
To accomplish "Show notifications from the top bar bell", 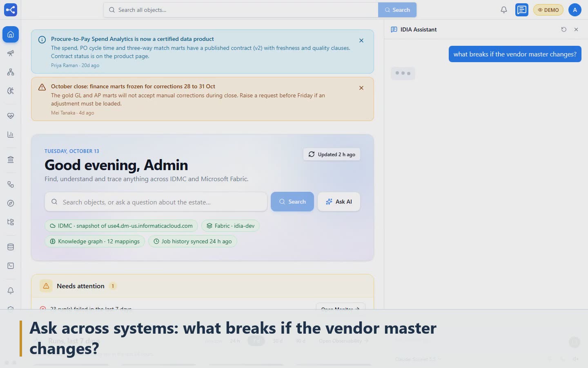I will [504, 10].
